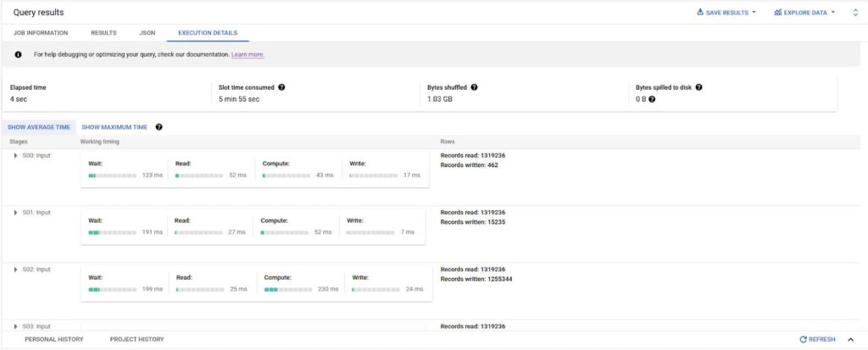Click the Rows column header
Screen dimensions: 868x350
click(448, 142)
